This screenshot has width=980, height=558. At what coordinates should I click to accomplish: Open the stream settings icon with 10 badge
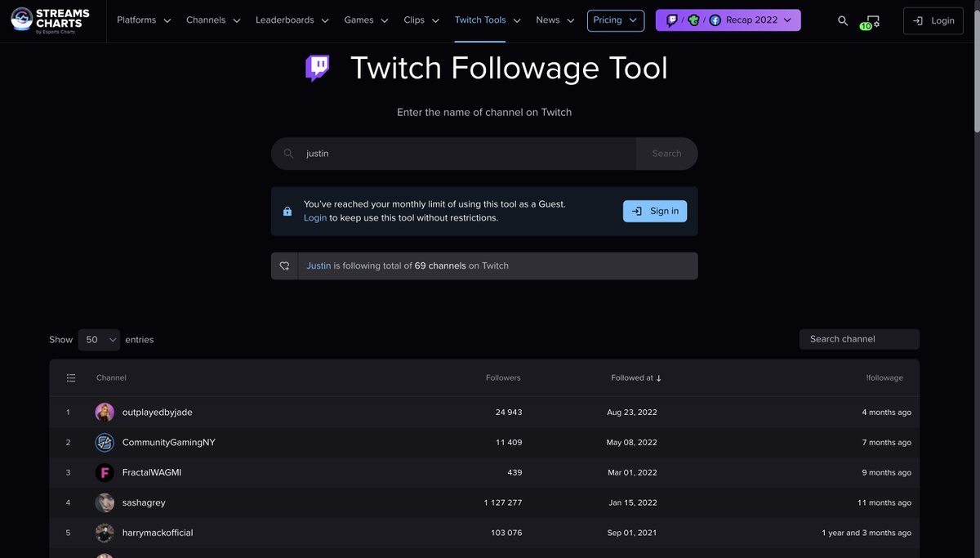coord(871,21)
